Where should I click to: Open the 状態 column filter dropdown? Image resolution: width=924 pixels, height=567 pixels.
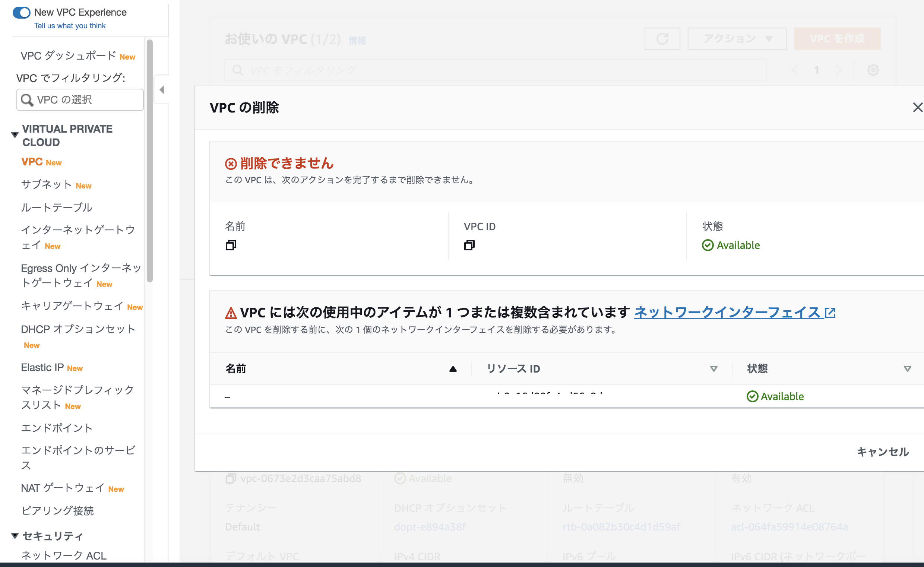pos(908,369)
